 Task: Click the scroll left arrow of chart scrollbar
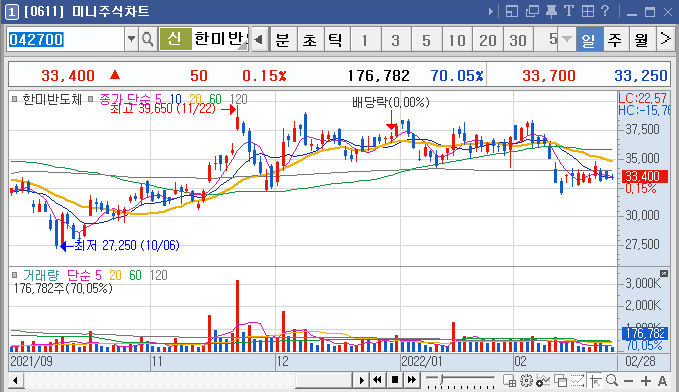[x=15, y=381]
